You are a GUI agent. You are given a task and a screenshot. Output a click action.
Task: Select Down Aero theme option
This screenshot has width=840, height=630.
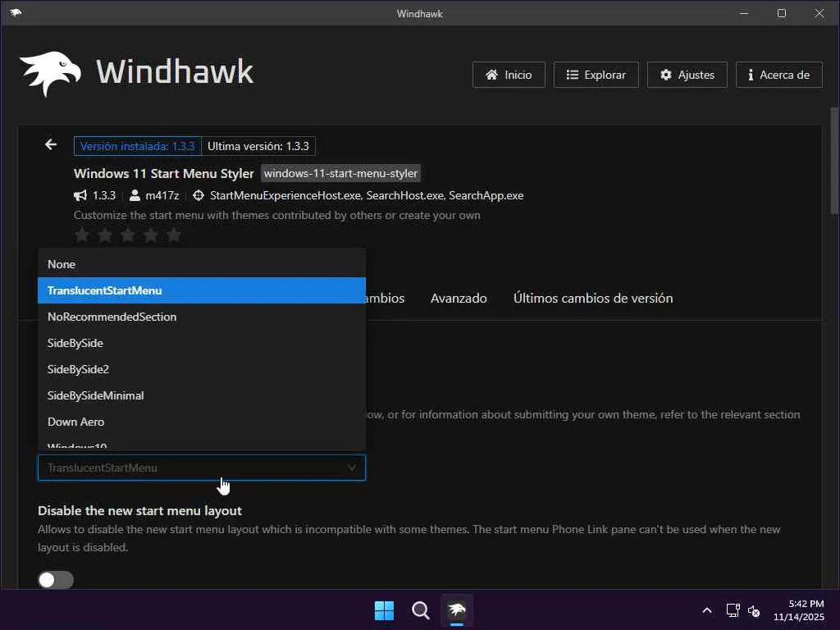(x=202, y=422)
